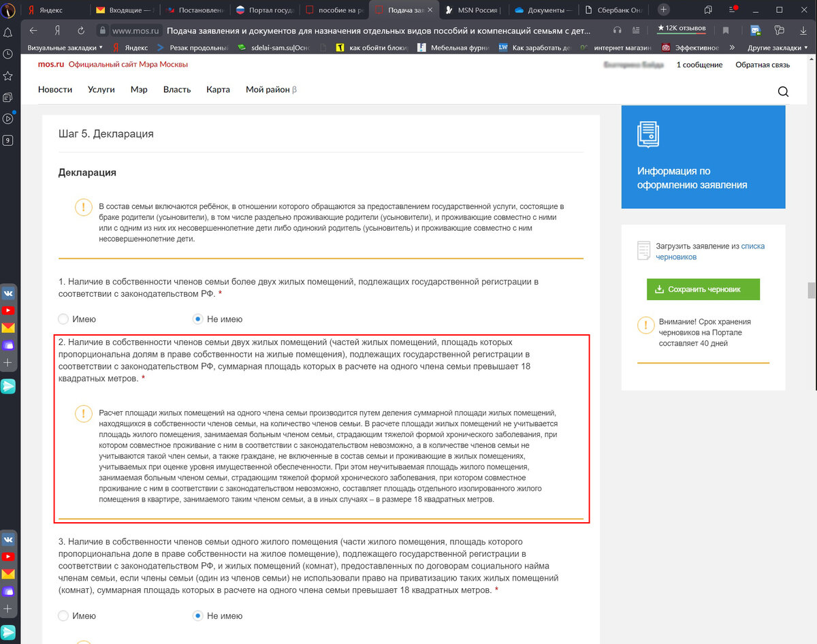The height and width of the screenshot is (644, 817).
Task: Open the 'списка черновиков' link
Action: (x=710, y=251)
